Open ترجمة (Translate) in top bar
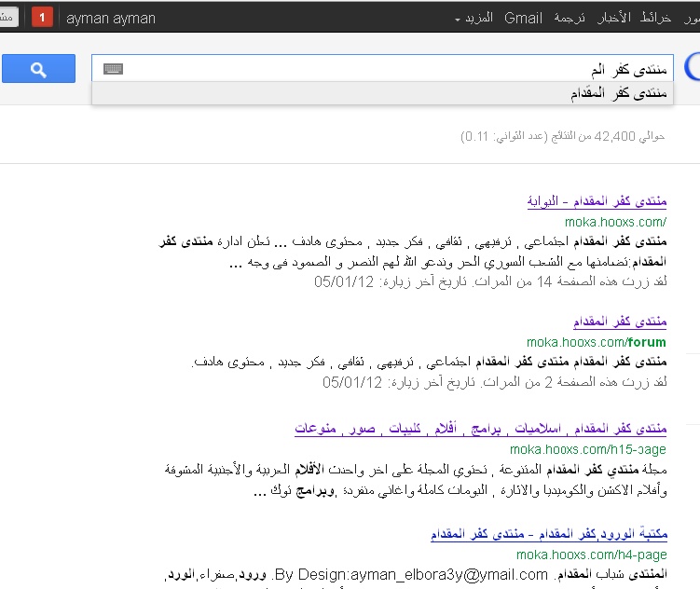700x589 pixels. [x=570, y=18]
